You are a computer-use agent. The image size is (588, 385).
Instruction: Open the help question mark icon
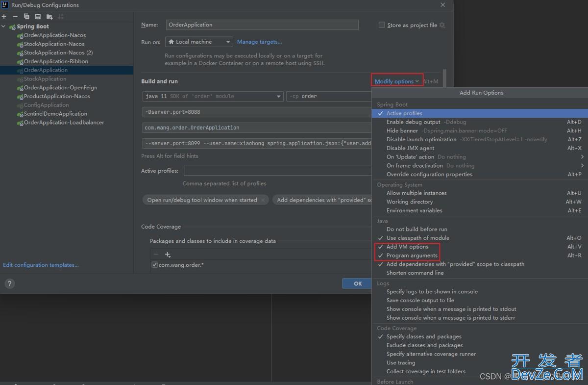pyautogui.click(x=10, y=283)
